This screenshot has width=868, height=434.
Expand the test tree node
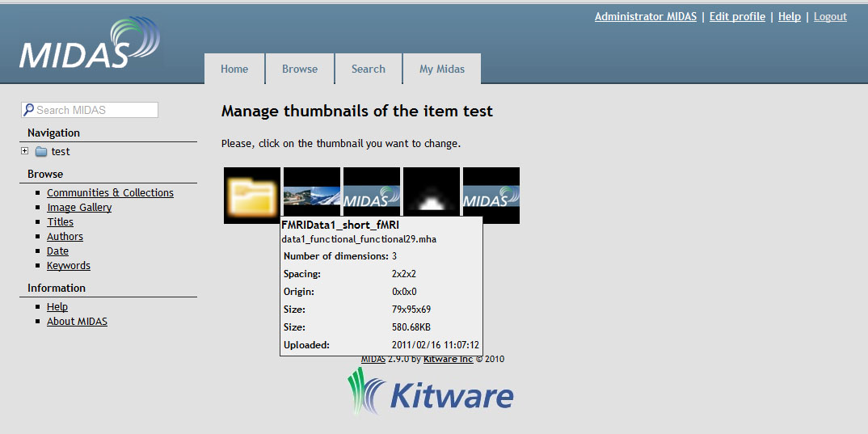click(x=25, y=151)
